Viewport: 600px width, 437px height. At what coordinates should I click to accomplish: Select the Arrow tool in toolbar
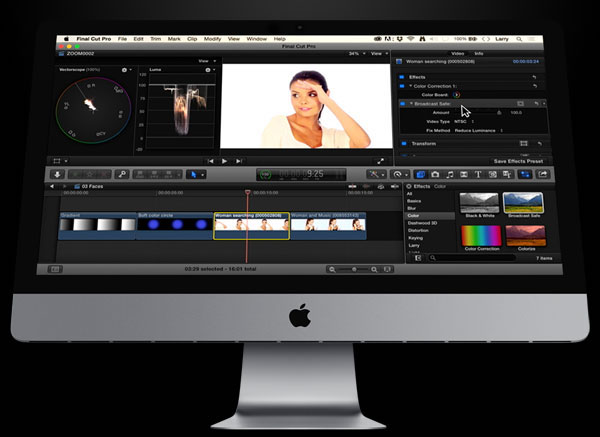(195, 174)
